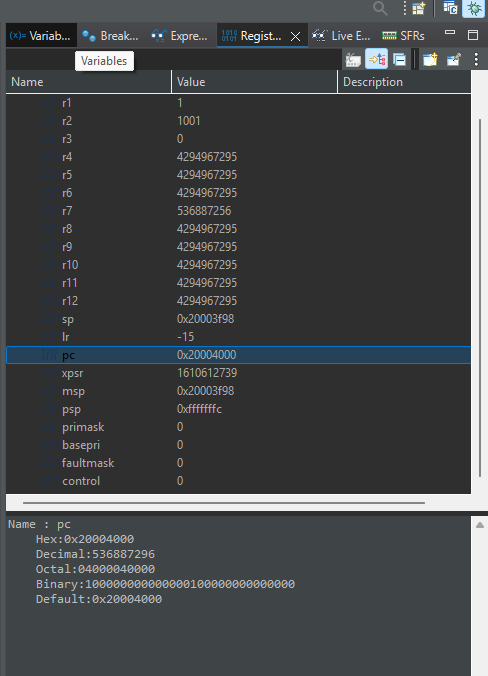This screenshot has width=488, height=676.
Task: Click the search magnifier icon
Action: coord(380,8)
